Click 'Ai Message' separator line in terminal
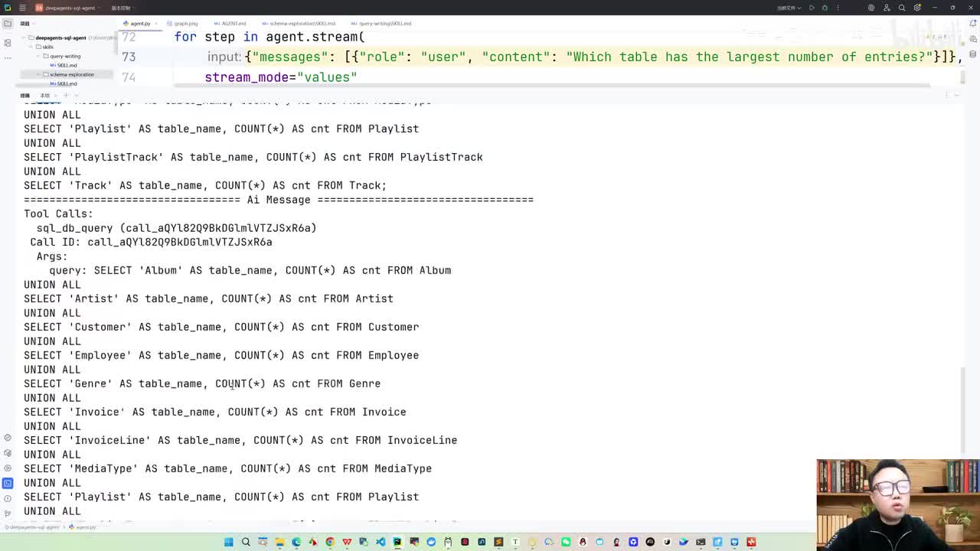This screenshot has height=551, width=980. [279, 200]
